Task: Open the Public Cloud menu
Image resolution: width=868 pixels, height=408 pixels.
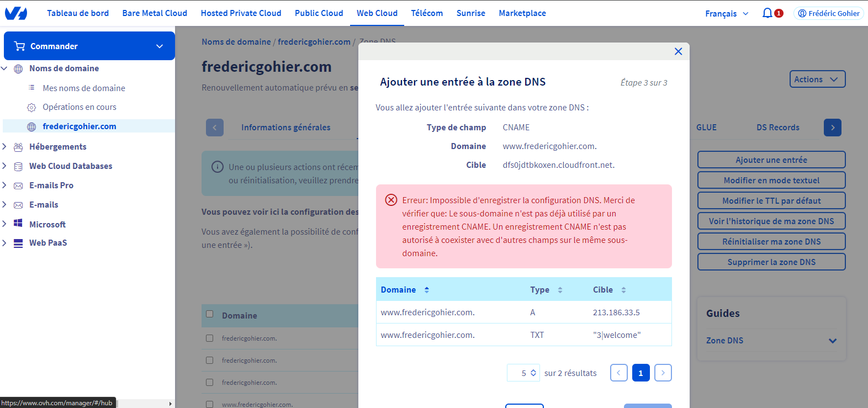Action: [x=319, y=13]
